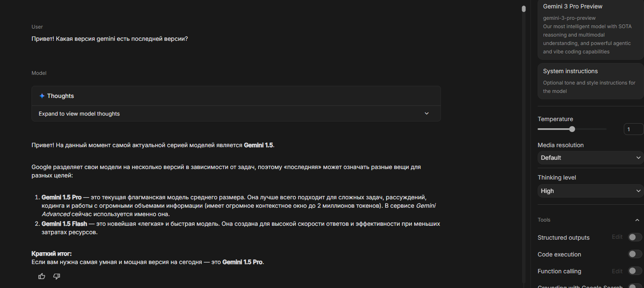Viewport: 644px width, 288px height.
Task: Click the 'Gemini 1.5 Pro' first list item title
Action: (61, 197)
